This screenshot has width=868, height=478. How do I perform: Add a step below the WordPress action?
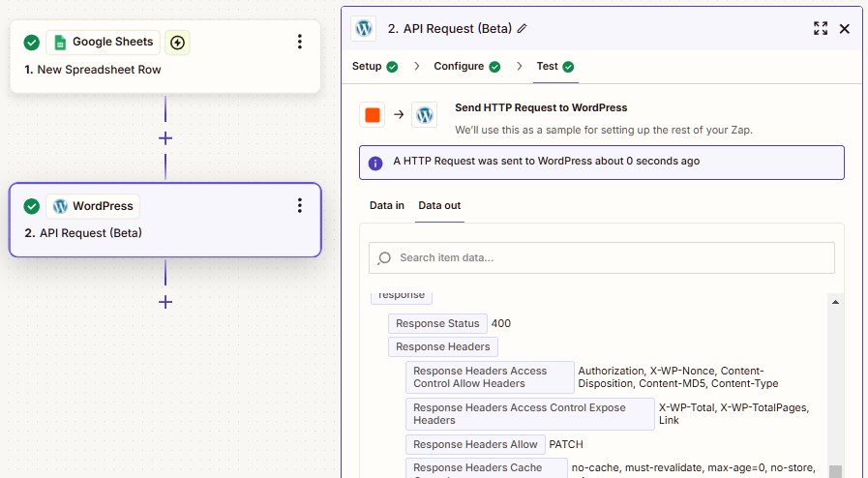(165, 302)
